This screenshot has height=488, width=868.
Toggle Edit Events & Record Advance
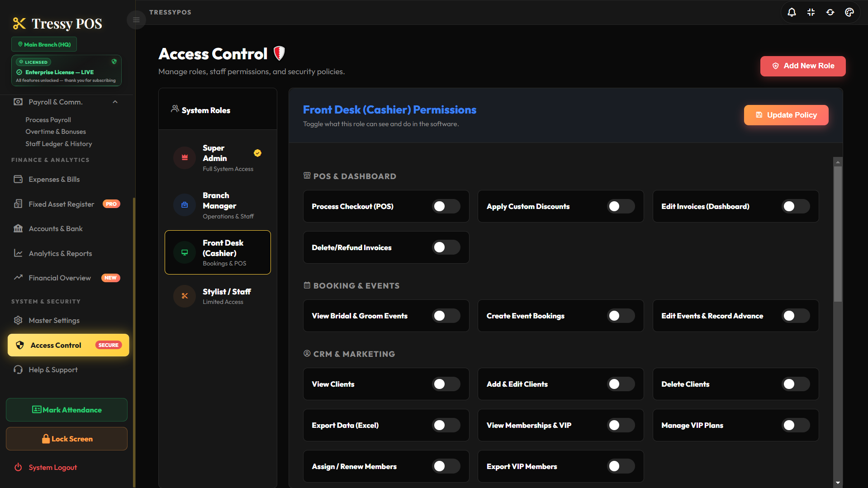click(796, 316)
